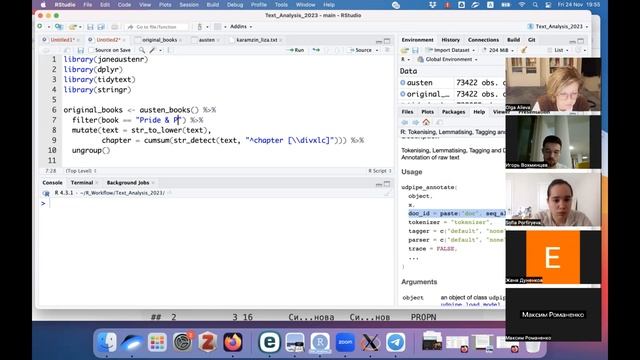
Task: Open the Code menu in menu bar
Action: (x=124, y=5)
